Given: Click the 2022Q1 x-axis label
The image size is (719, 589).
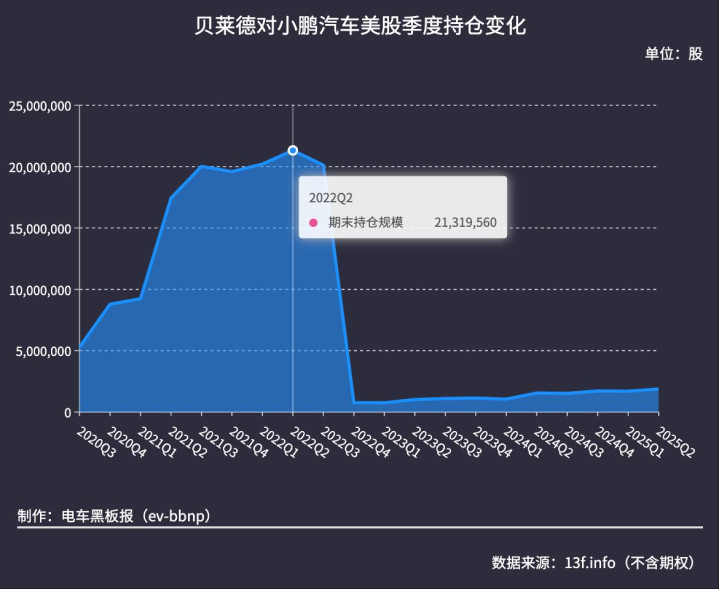Looking at the screenshot, I should pos(279,442).
